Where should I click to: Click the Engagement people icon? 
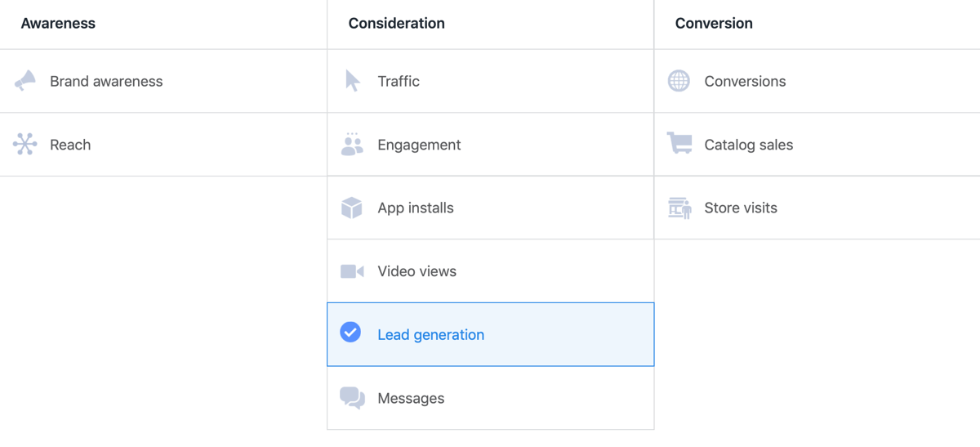pos(352,145)
